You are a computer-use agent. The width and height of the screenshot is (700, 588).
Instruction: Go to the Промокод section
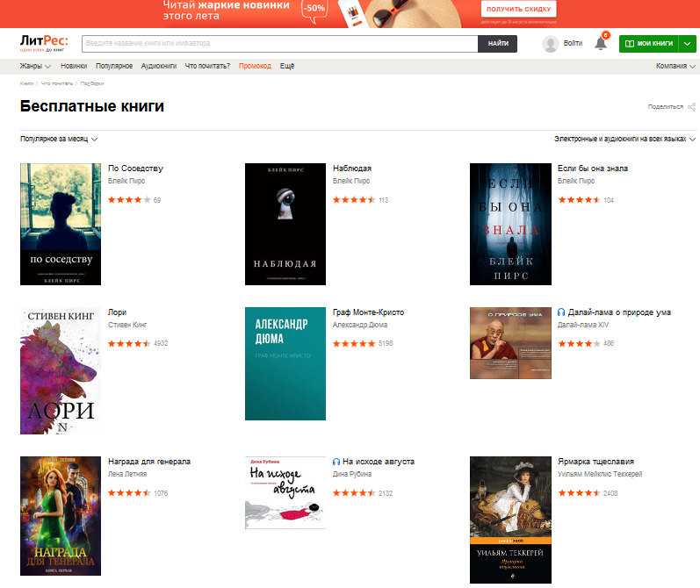(x=255, y=66)
